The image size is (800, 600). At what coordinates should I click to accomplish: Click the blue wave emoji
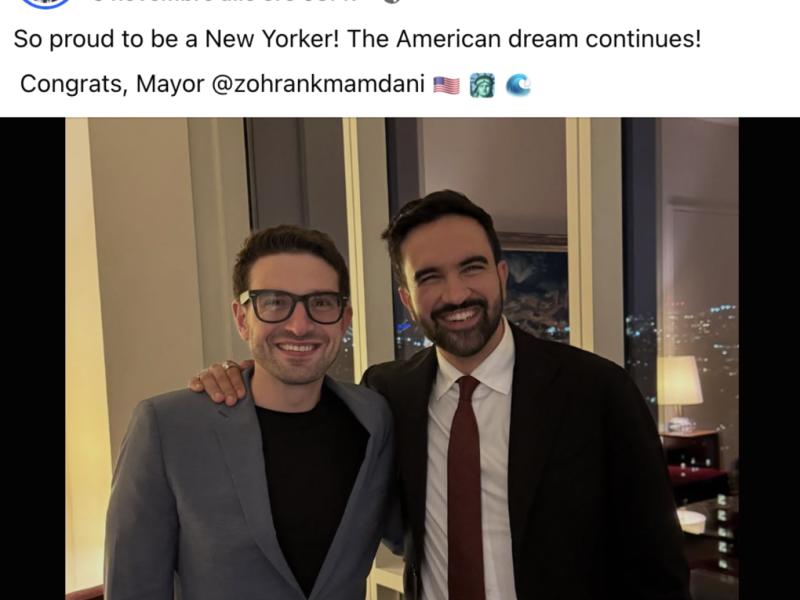pyautogui.click(x=518, y=85)
